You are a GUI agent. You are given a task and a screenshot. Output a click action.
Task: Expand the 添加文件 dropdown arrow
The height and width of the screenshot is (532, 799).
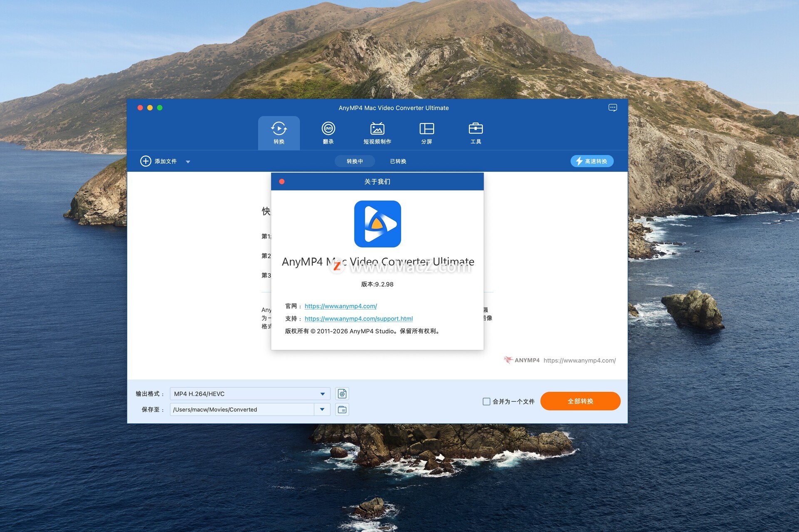pyautogui.click(x=188, y=162)
